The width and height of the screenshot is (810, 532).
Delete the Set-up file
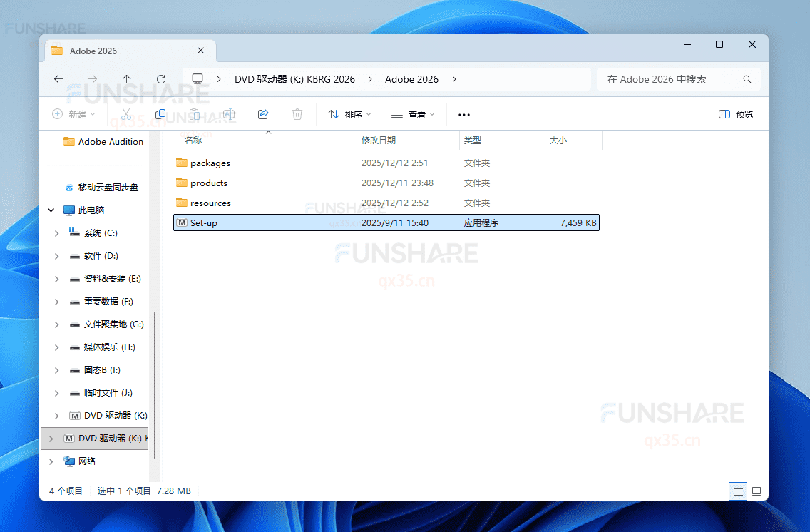(x=297, y=114)
